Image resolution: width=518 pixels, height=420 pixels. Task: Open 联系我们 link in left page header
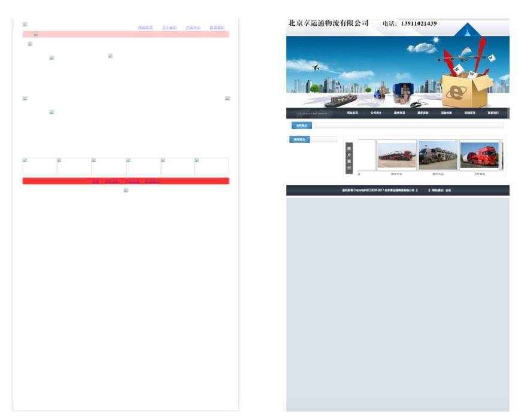(x=217, y=27)
